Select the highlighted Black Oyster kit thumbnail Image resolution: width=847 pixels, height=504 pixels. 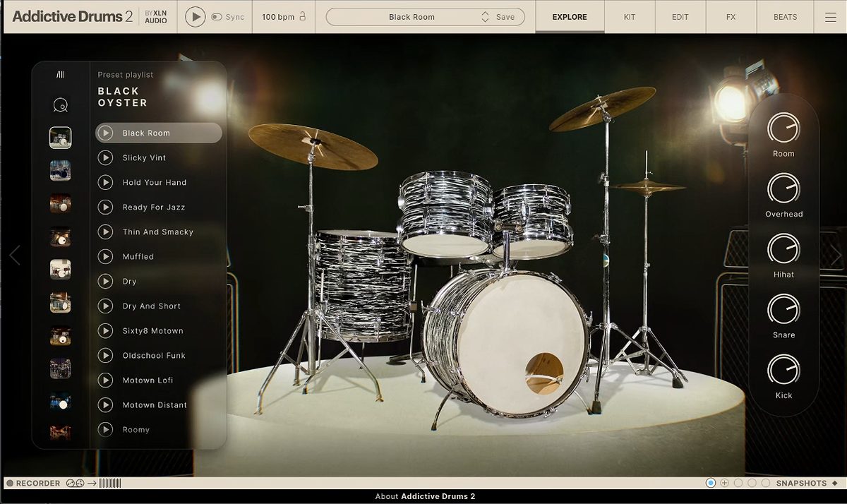[x=61, y=138]
